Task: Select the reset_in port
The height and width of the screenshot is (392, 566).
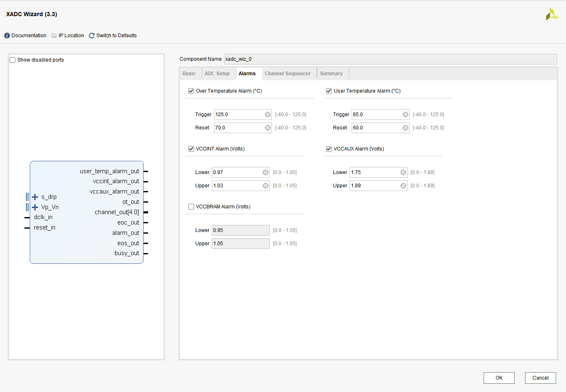Action: [45, 227]
